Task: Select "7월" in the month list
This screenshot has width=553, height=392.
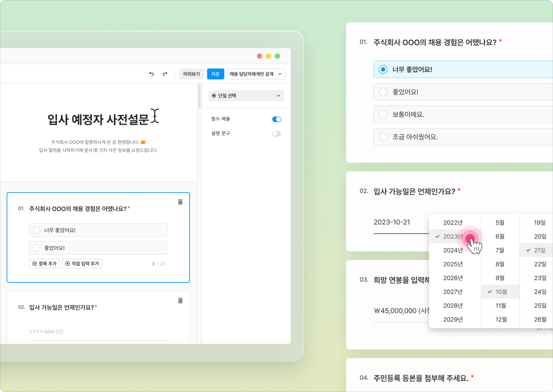Action: pos(500,250)
